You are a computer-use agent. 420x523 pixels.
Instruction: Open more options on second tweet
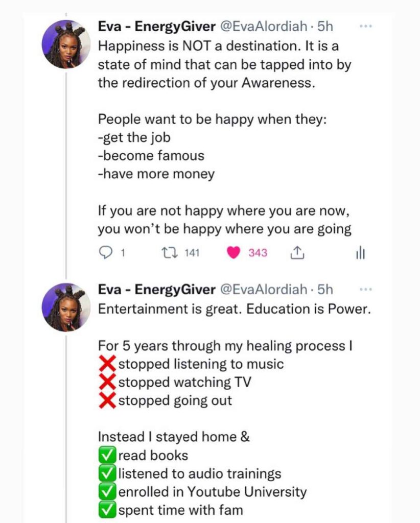366,289
